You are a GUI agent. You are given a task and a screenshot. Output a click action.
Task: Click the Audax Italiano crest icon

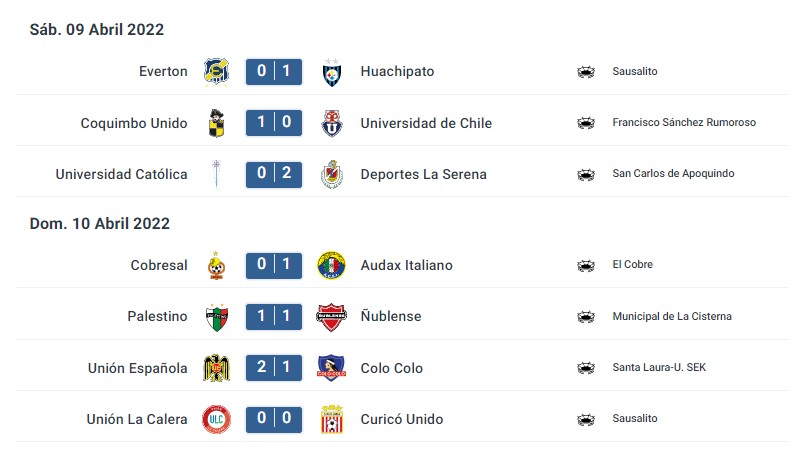click(x=331, y=265)
